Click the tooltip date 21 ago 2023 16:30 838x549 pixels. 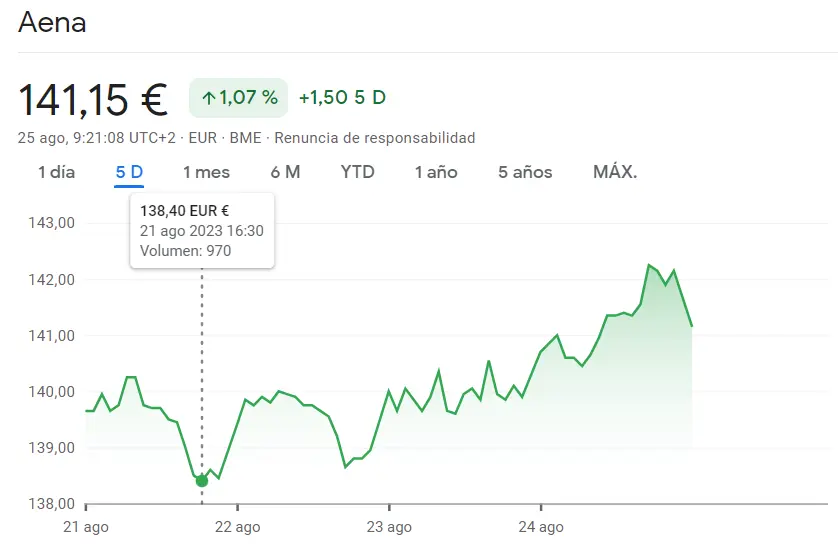(202, 231)
